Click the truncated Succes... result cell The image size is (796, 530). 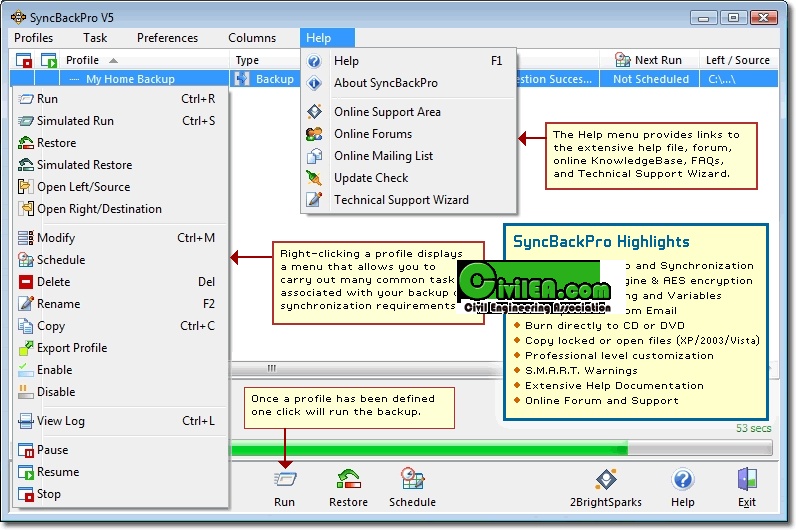[555, 79]
